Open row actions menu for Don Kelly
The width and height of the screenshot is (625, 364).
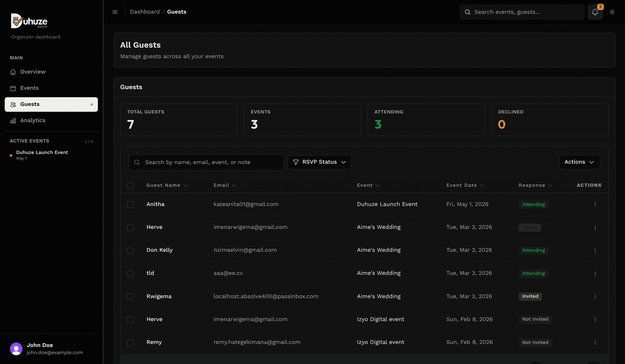[595, 251]
